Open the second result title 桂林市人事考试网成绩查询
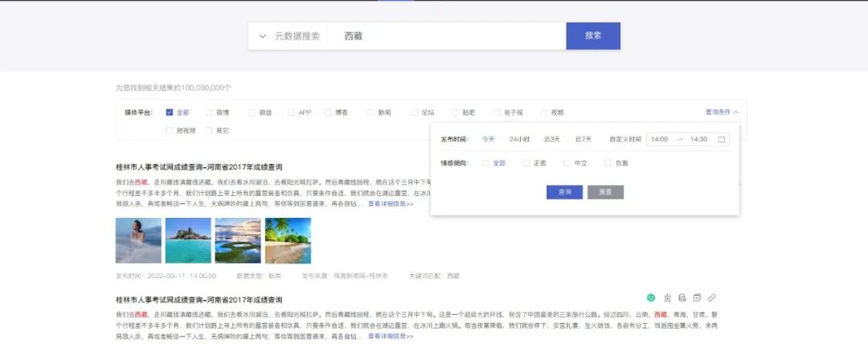Screen dimensions: 868x344 199,300
